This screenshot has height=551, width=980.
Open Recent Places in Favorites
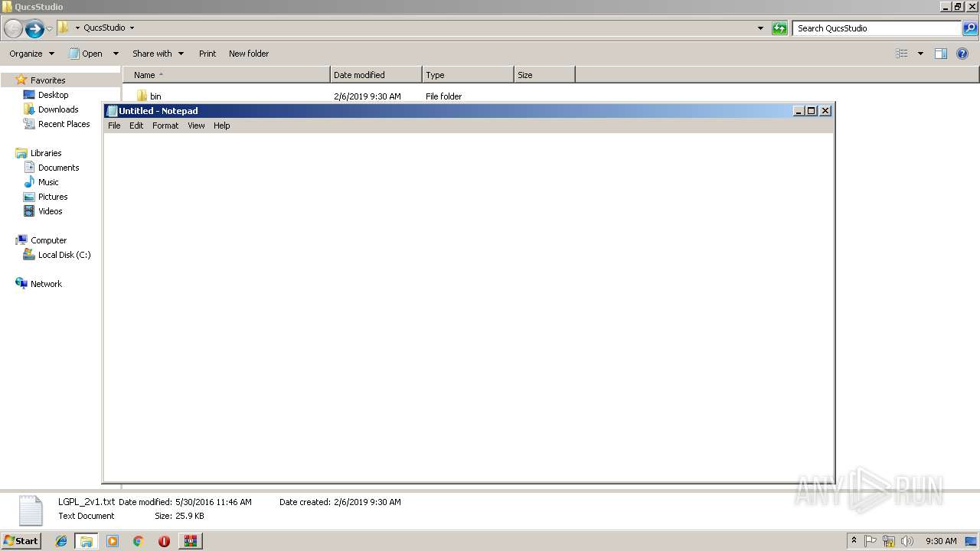pyautogui.click(x=64, y=124)
